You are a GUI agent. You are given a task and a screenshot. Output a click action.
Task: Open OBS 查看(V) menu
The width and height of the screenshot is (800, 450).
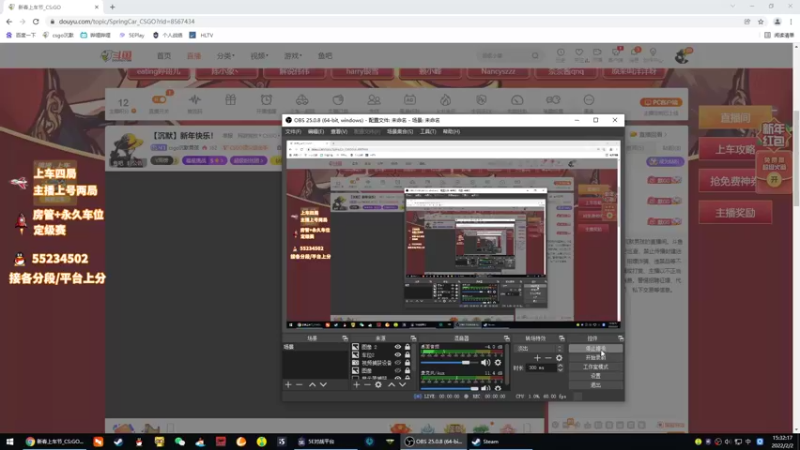click(x=339, y=132)
